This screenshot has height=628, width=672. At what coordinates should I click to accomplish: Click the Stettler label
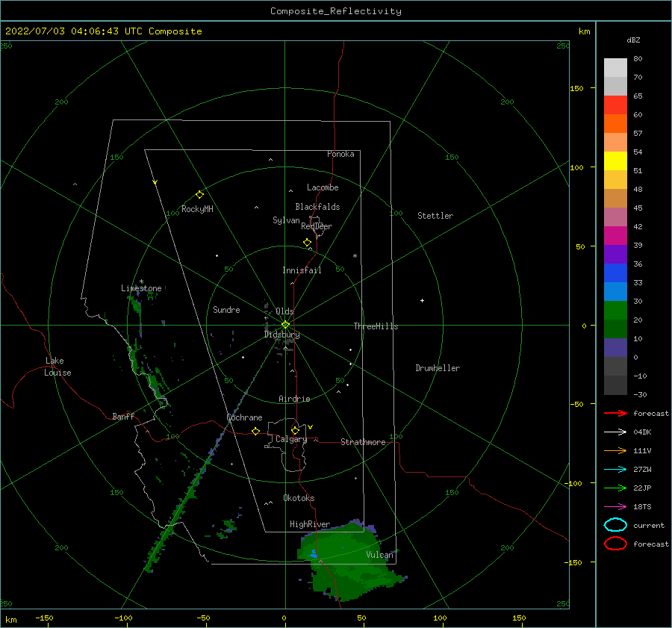point(435,216)
